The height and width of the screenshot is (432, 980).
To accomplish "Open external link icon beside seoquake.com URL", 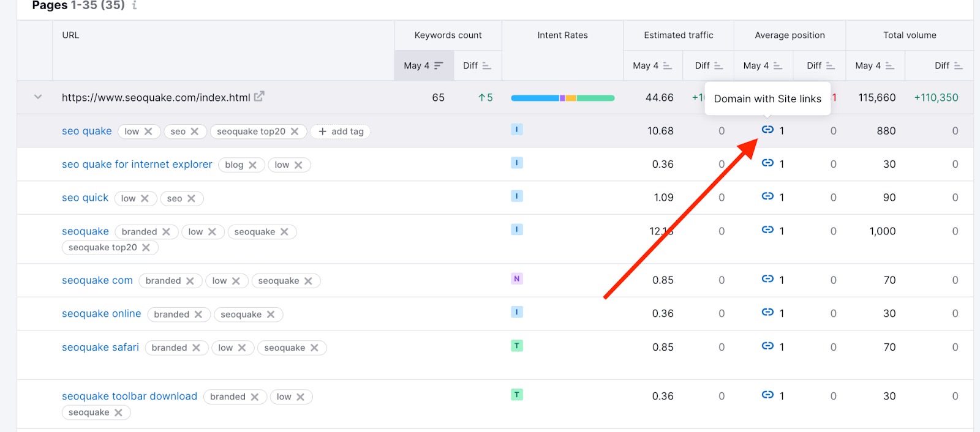I will [x=259, y=97].
